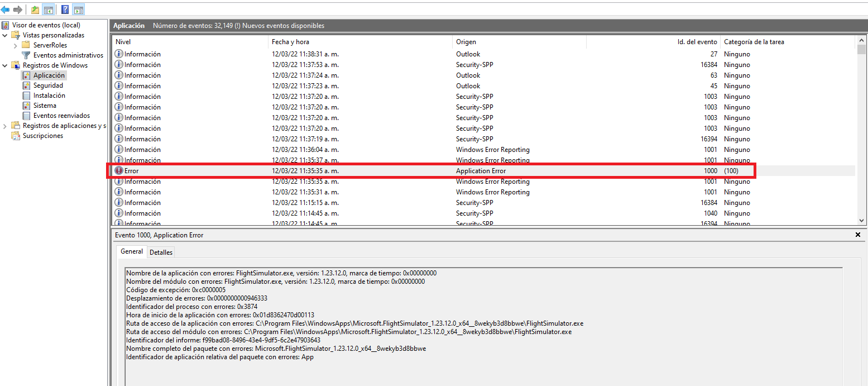Image resolution: width=868 pixels, height=386 pixels.
Task: Click the Eventos reenviados log icon
Action: coord(26,116)
